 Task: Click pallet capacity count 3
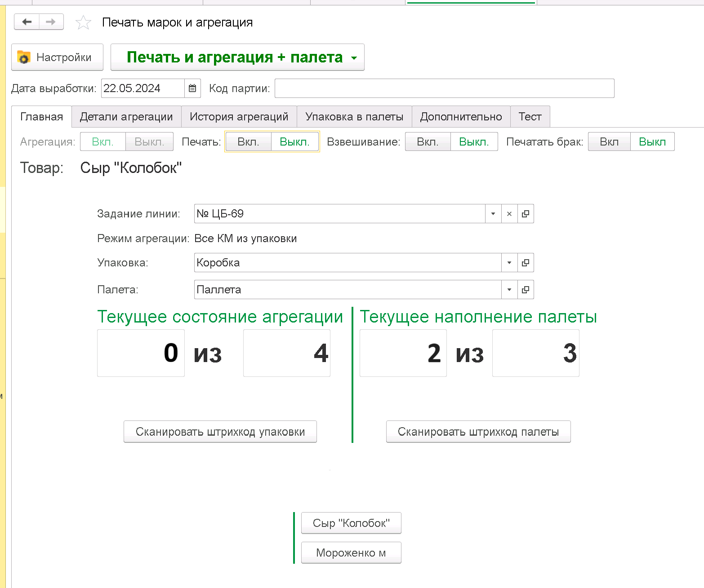(536, 353)
